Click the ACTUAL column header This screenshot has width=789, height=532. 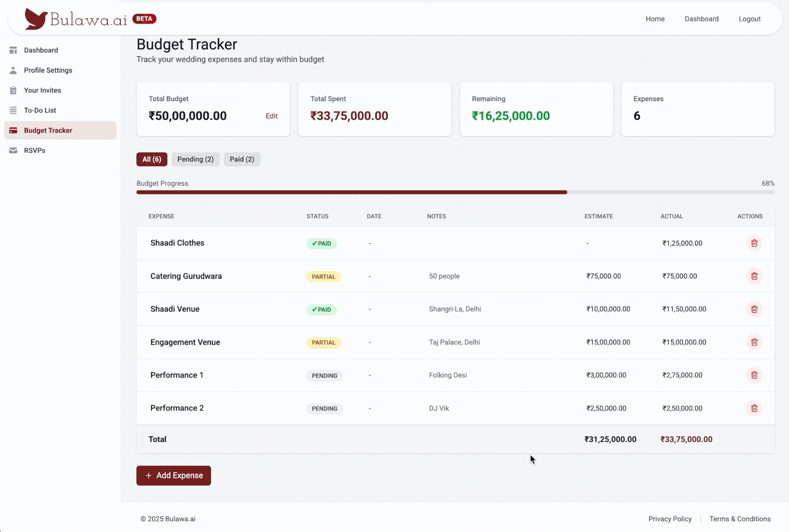click(x=672, y=216)
